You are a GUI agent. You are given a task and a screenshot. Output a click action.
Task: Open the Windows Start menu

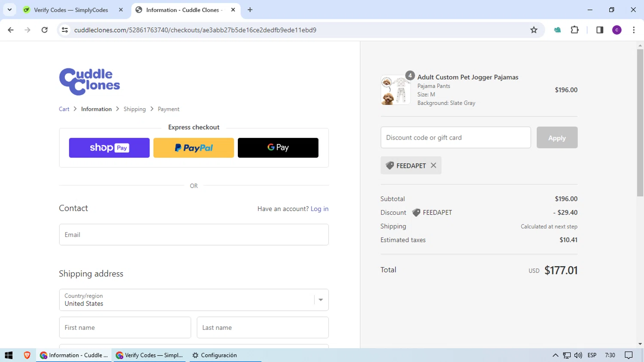[9, 355]
